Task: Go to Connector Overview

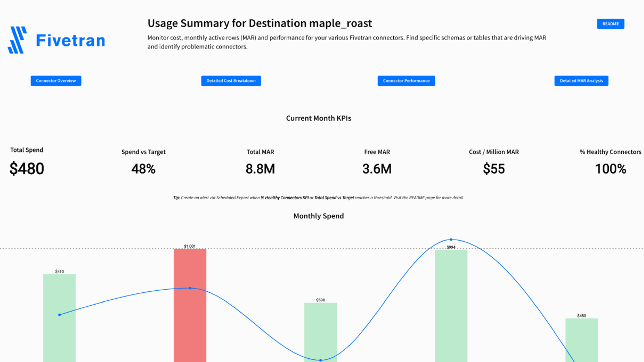Action: [x=56, y=81]
